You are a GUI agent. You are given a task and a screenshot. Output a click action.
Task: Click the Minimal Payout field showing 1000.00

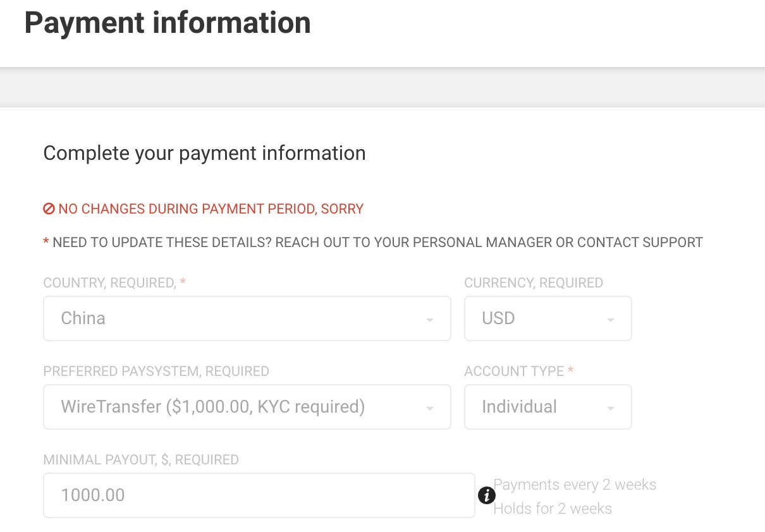[259, 495]
